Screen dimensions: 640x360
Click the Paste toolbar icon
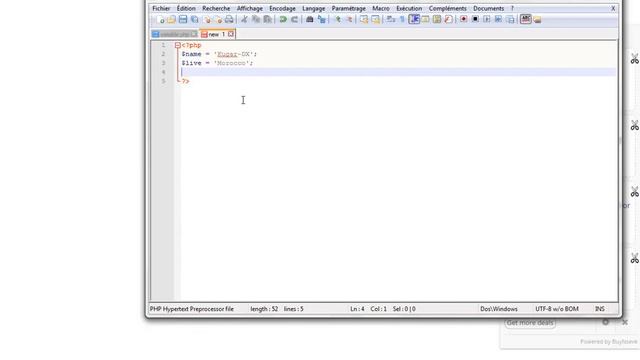click(x=267, y=19)
